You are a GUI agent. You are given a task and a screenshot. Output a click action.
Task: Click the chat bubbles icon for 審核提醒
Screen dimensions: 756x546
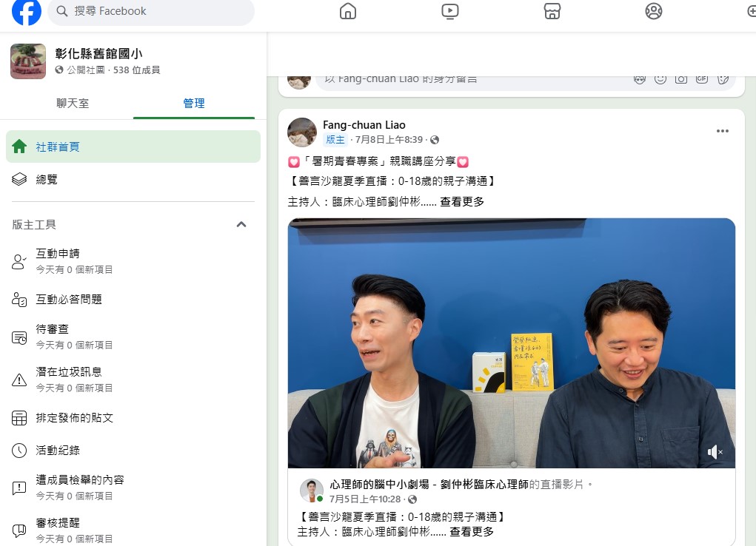[19, 530]
